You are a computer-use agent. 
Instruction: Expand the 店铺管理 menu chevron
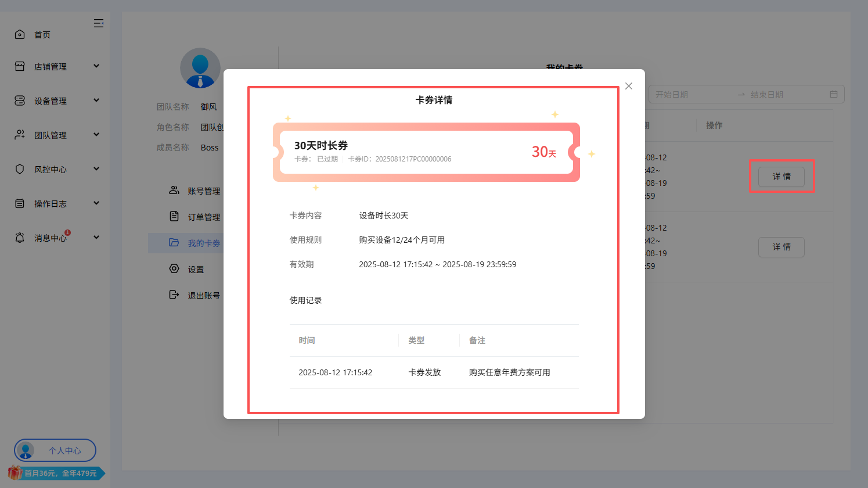[x=96, y=66]
